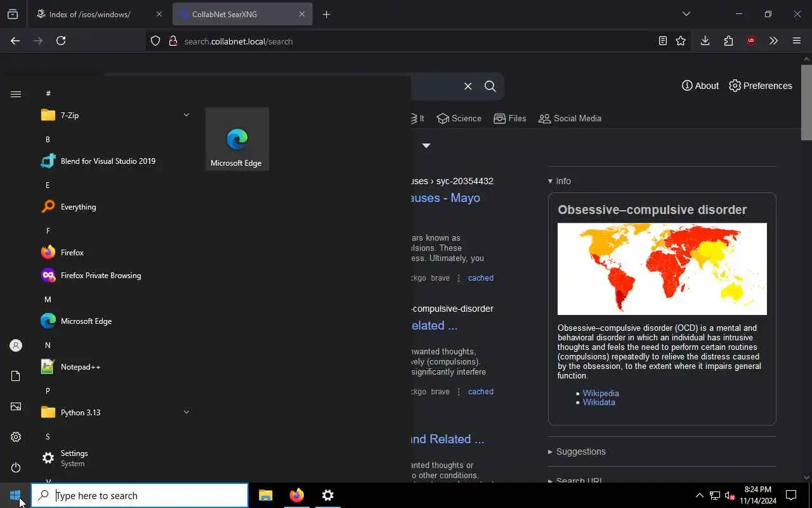Open cached copy of the Mayo result
This screenshot has width=812, height=508.
pyautogui.click(x=481, y=278)
